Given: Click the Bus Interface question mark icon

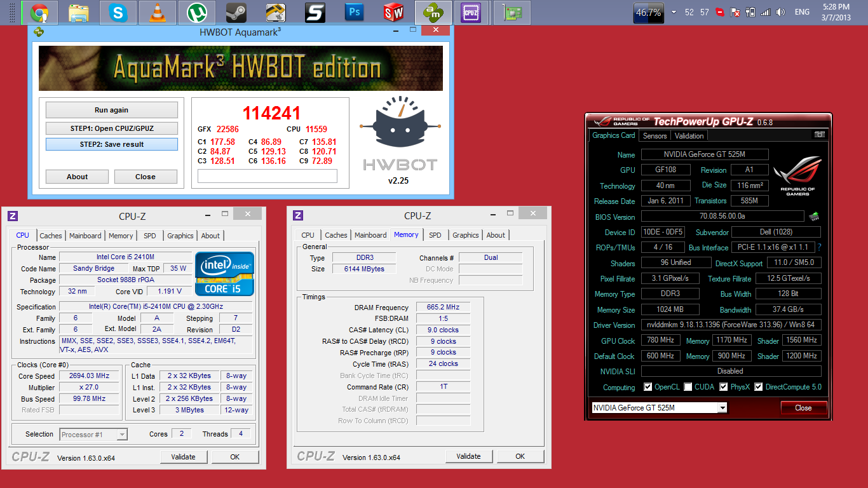Looking at the screenshot, I should click(819, 247).
